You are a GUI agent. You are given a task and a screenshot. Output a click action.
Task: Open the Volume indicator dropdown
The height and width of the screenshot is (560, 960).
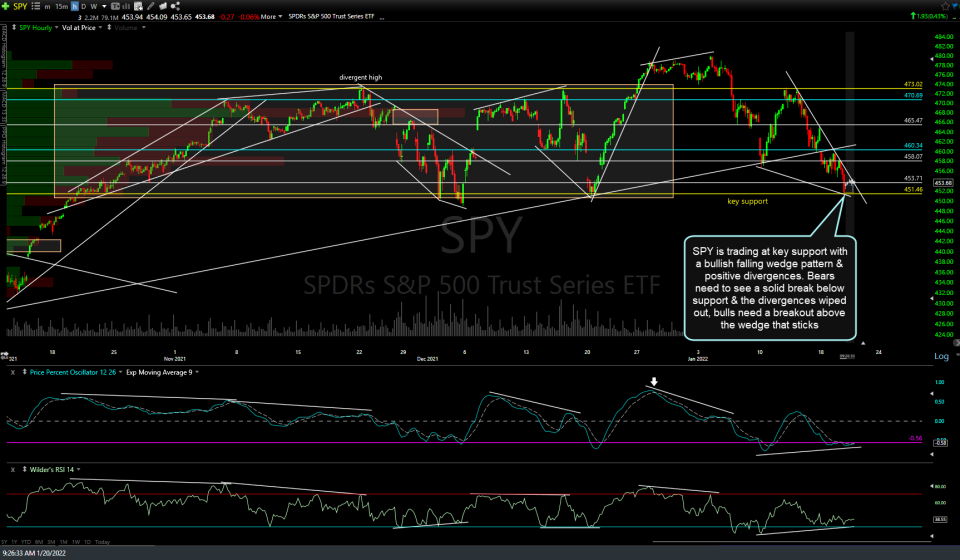coord(144,28)
